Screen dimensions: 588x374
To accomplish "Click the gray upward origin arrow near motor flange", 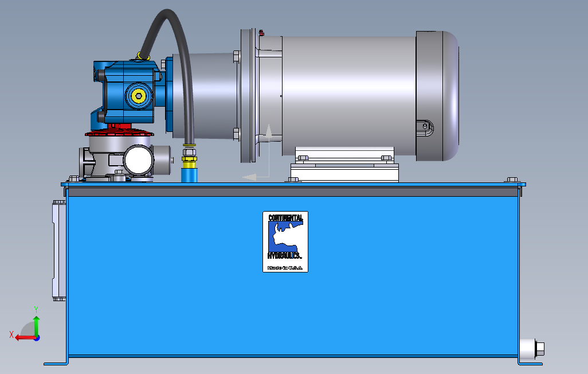I will click(269, 131).
